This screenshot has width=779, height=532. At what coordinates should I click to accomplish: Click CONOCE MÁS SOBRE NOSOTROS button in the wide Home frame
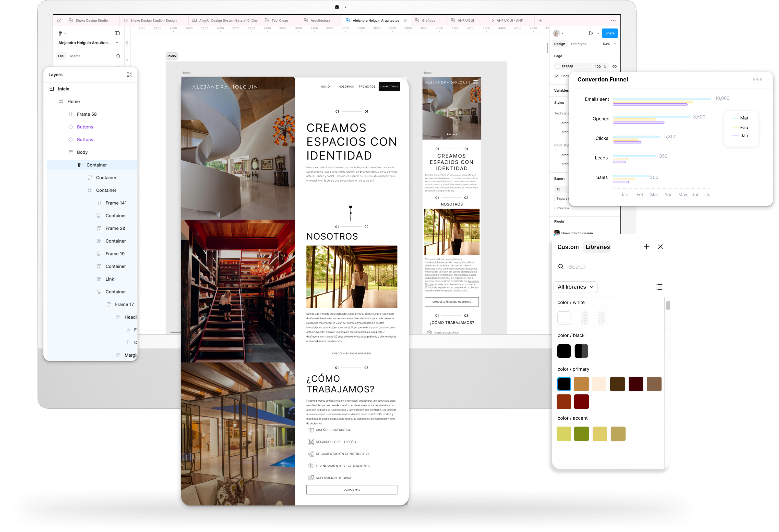[x=352, y=353]
